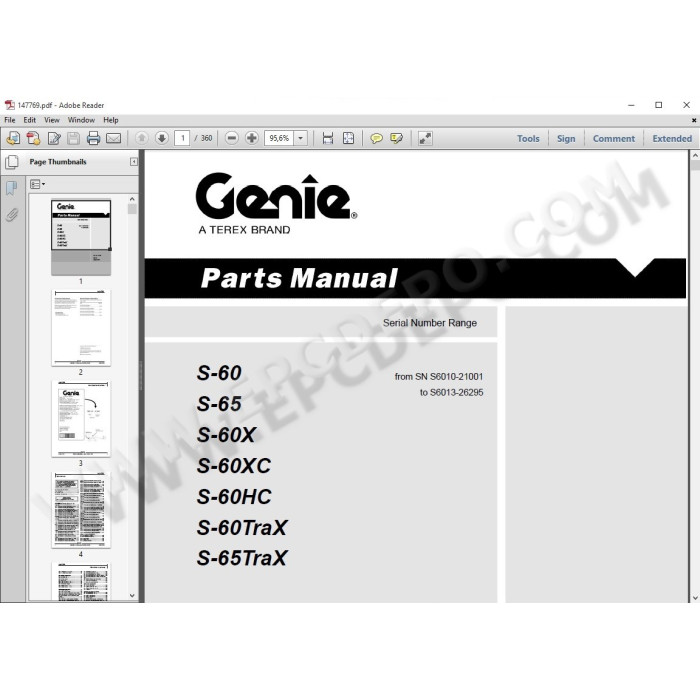The height and width of the screenshot is (700, 700).
Task: Open the Window menu
Action: pyautogui.click(x=81, y=120)
